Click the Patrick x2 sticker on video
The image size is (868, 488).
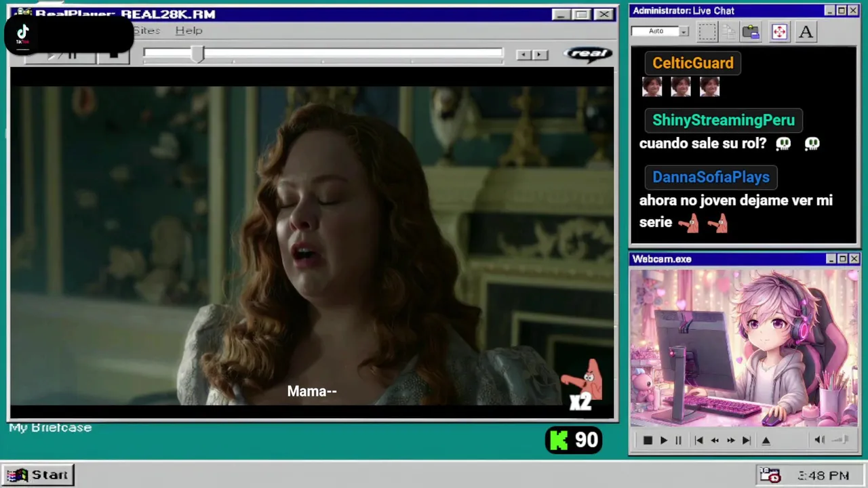583,385
